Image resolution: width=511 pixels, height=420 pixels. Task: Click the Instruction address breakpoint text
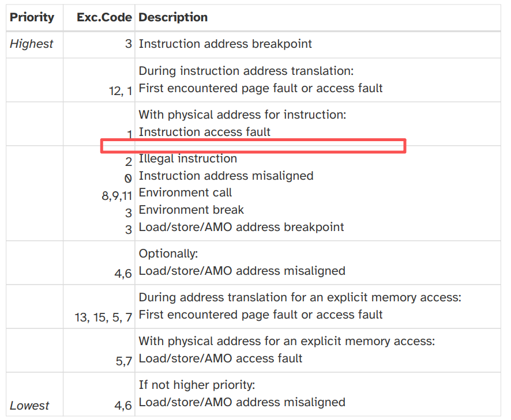tap(225, 44)
